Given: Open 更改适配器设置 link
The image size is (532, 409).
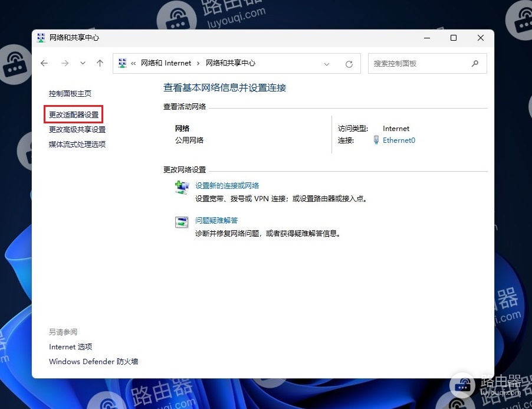Looking at the screenshot, I should click(x=74, y=114).
